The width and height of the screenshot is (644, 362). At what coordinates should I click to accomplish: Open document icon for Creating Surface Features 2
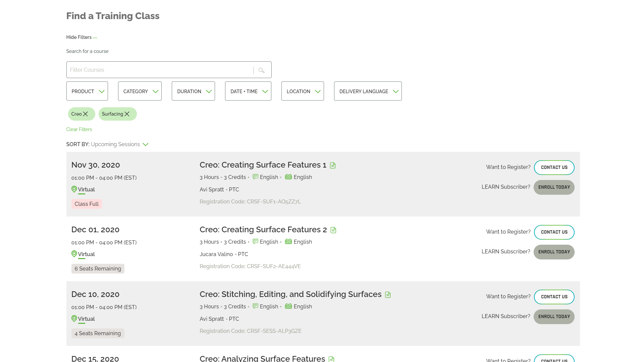pyautogui.click(x=333, y=230)
